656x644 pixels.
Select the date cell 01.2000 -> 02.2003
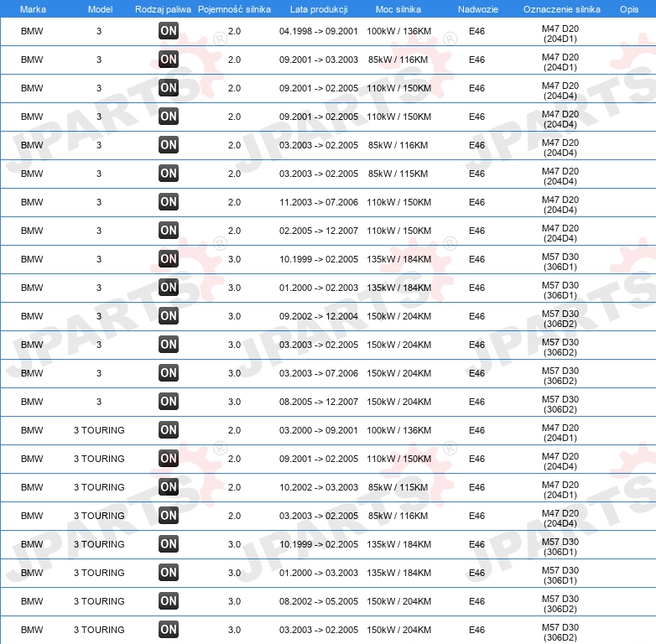(319, 288)
